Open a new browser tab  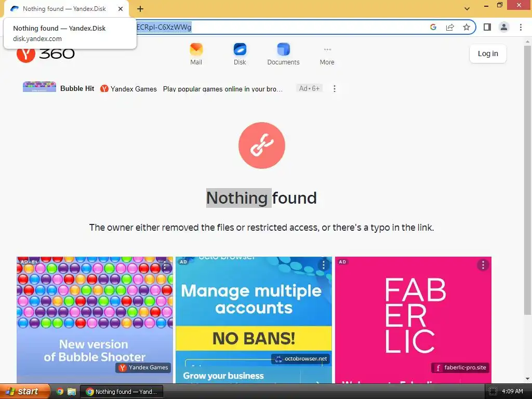point(140,9)
